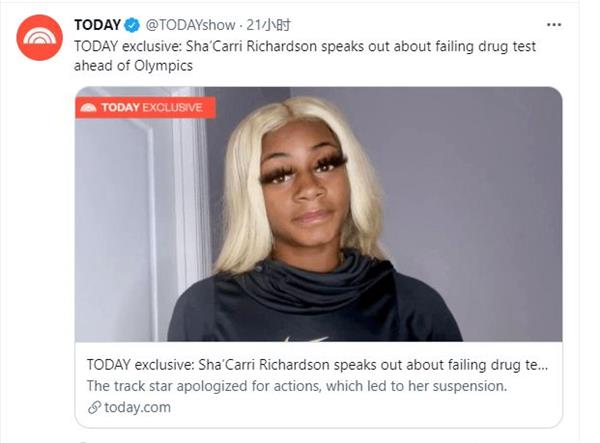
Task: Click the red TODAY EXCLUSIVE banner
Action: 145,107
